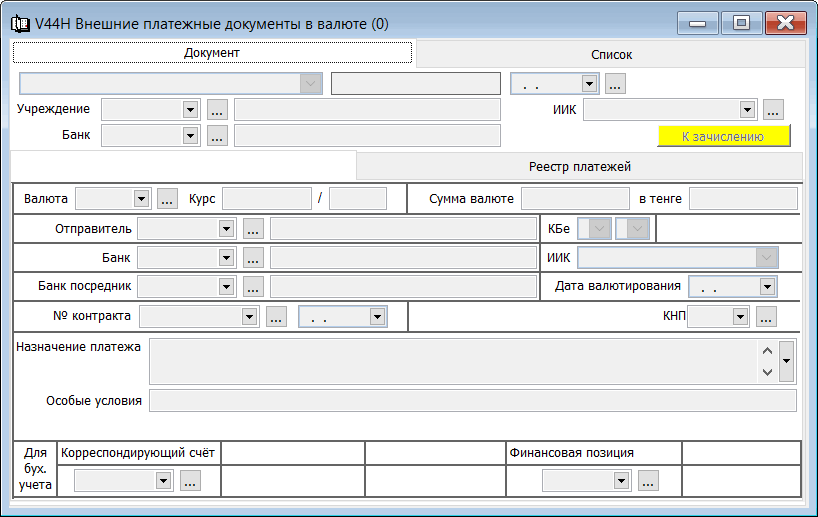Switch to the Список tab
The height and width of the screenshot is (517, 818).
coord(611,55)
